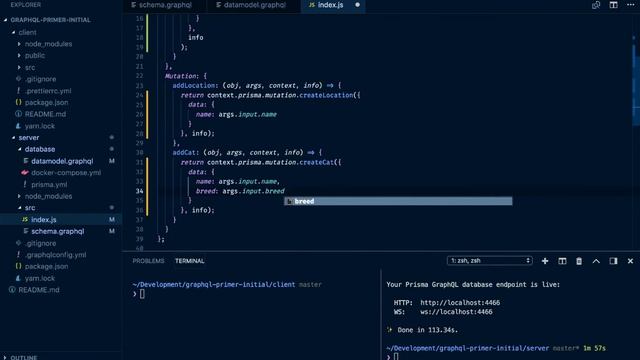Viewport: 640px width, 360px height.
Task: Click the info icon beside client README.md
Action: (18, 114)
